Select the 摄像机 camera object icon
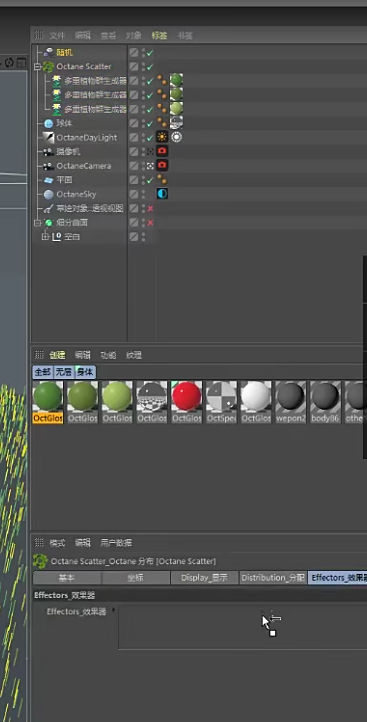367x722 pixels. [x=48, y=151]
